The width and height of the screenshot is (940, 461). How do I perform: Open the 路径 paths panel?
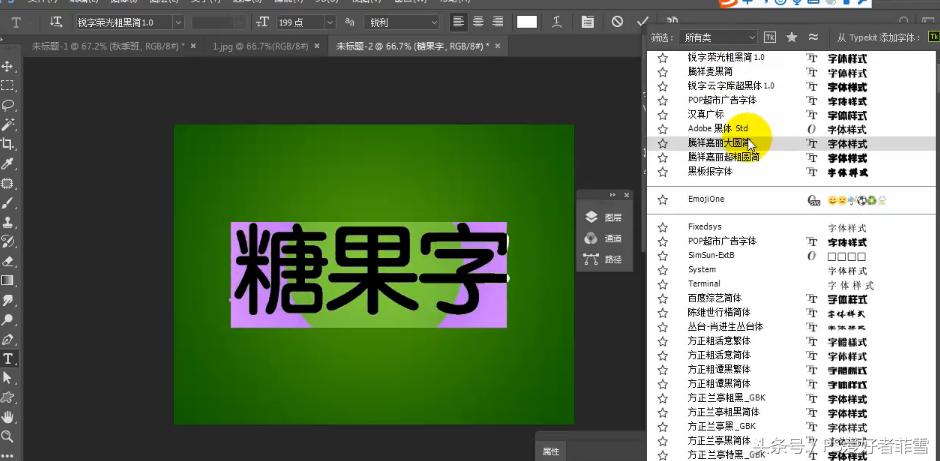605,259
